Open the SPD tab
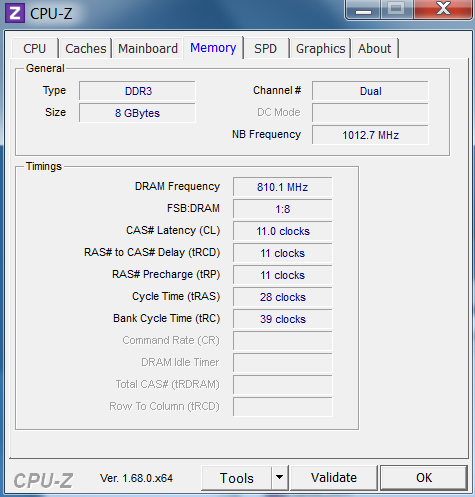 click(x=266, y=49)
